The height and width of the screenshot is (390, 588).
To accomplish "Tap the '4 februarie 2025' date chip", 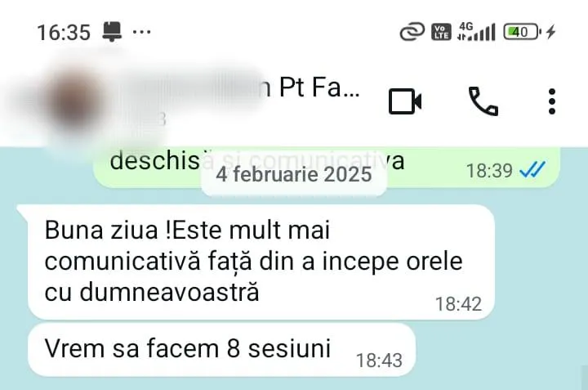I will coord(294,174).
